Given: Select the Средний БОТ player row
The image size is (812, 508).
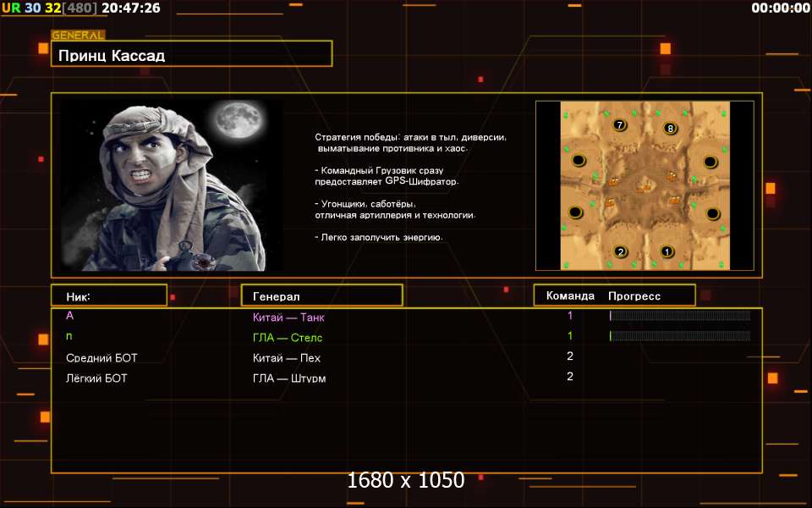Looking at the screenshot, I should pyautogui.click(x=98, y=358).
